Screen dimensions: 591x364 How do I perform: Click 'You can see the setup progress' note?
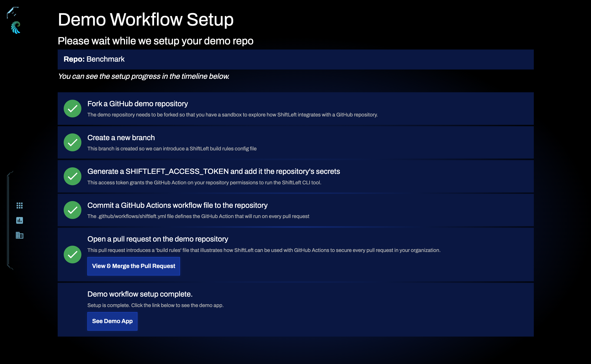143,76
